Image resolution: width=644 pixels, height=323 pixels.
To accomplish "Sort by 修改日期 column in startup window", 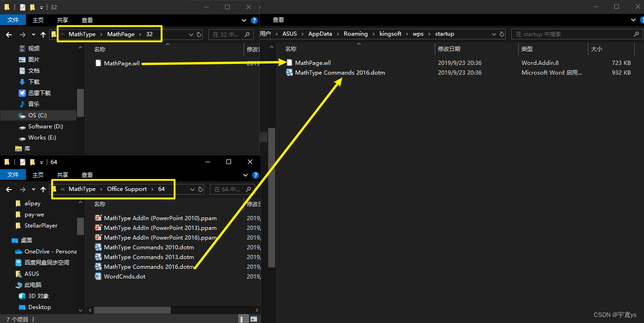I will (x=477, y=49).
